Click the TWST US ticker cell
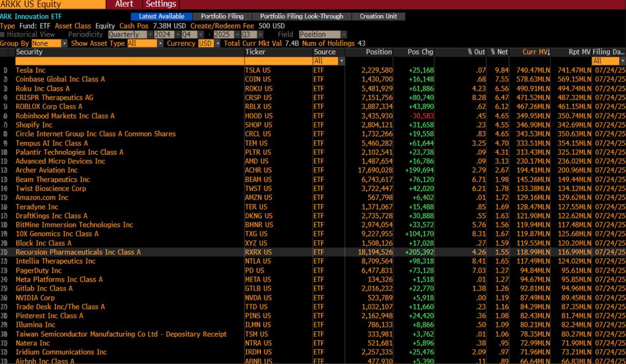Image resolution: width=626 pixels, height=364 pixels. click(258, 188)
